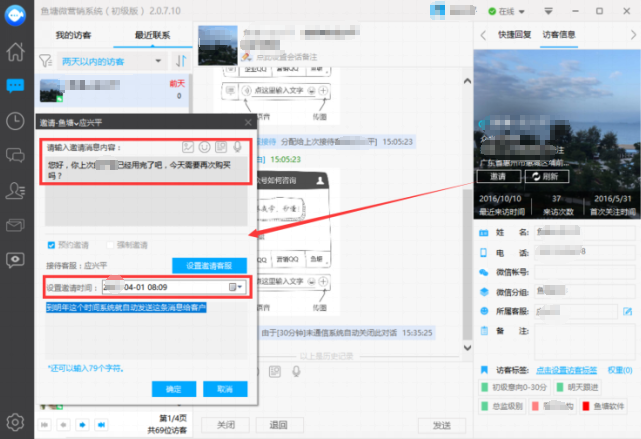This screenshot has height=439, width=641.
Task: Open the home icon in left sidebar
Action: pos(15,52)
